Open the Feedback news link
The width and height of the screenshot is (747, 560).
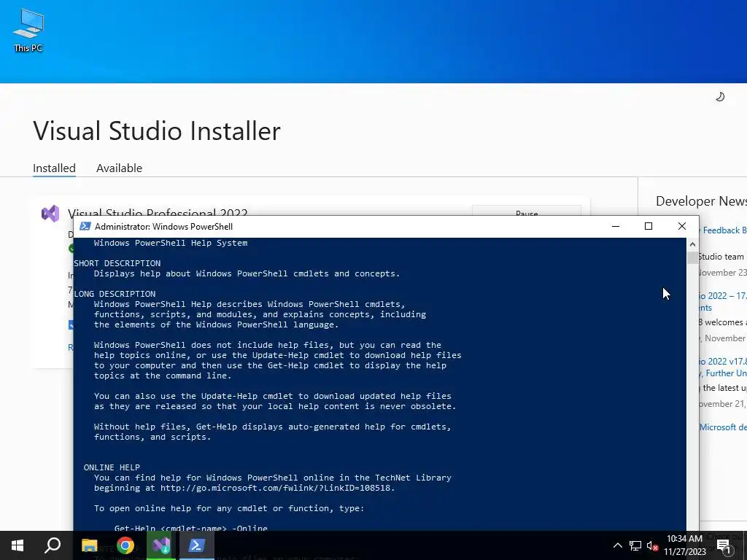pos(723,230)
